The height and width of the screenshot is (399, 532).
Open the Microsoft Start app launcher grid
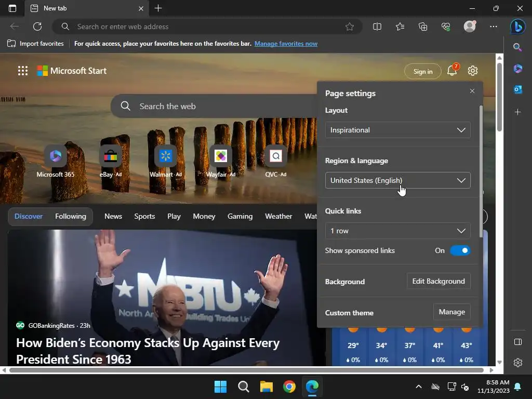23,71
